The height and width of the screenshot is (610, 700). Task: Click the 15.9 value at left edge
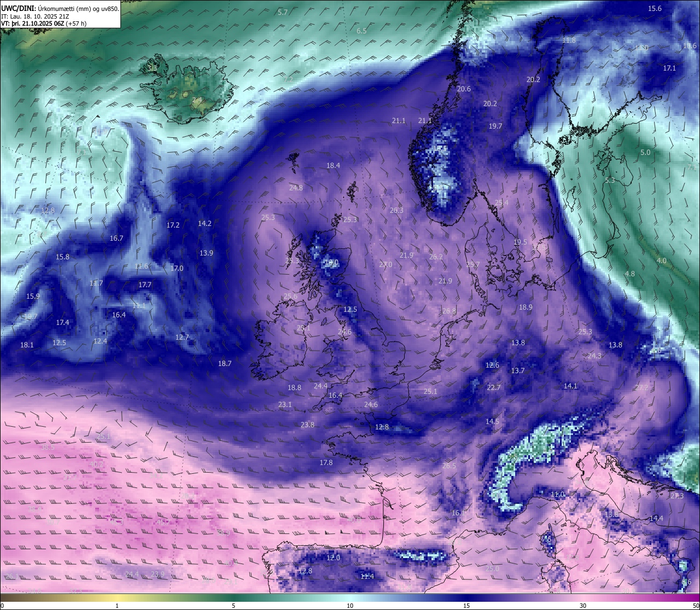point(33,296)
